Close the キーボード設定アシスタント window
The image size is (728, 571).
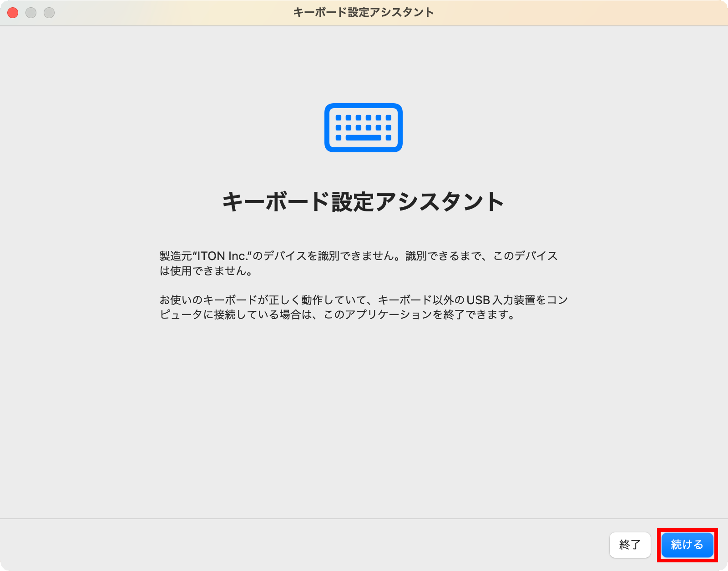pos(13,13)
